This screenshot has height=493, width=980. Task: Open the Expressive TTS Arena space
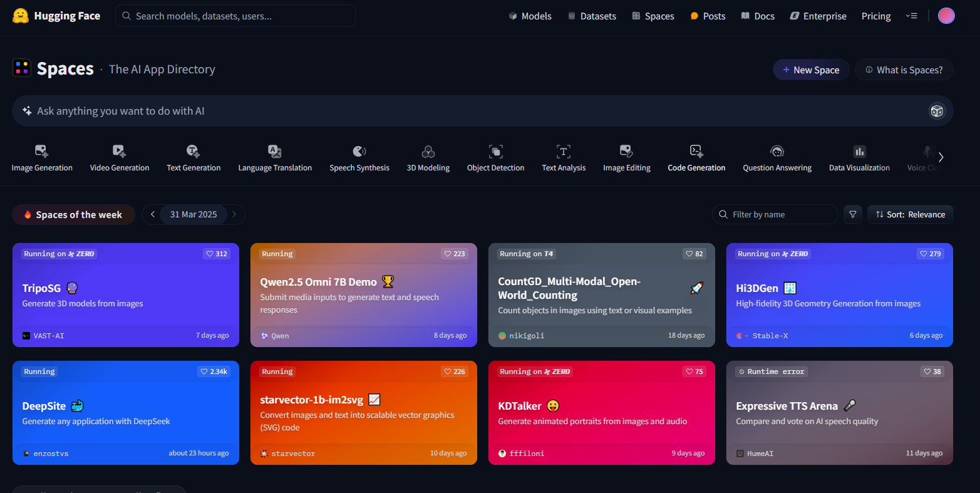(x=840, y=413)
